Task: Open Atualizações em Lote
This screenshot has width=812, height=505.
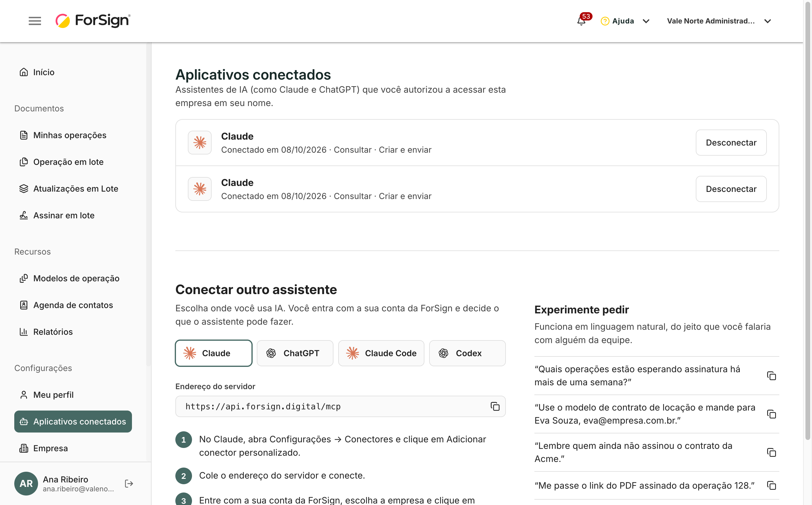Action: click(x=69, y=189)
